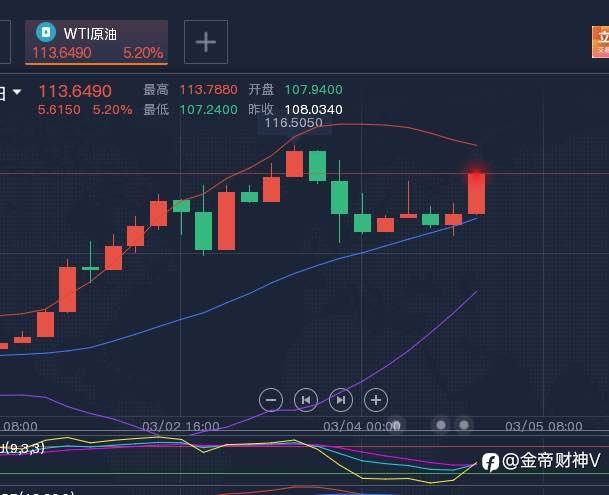Click the 03/05 08:00 time axis label

[x=544, y=426]
